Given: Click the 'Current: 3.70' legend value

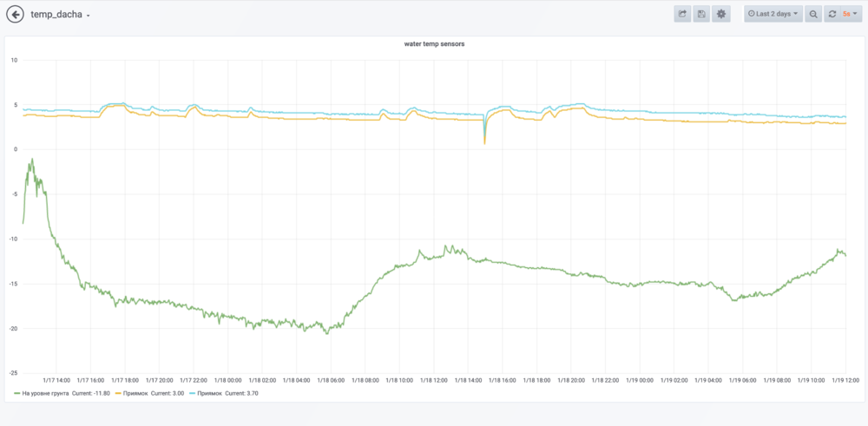Looking at the screenshot, I should [242, 393].
